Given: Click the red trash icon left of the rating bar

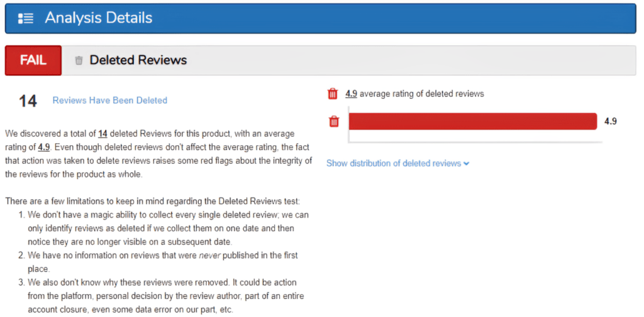Looking at the screenshot, I should point(335,121).
